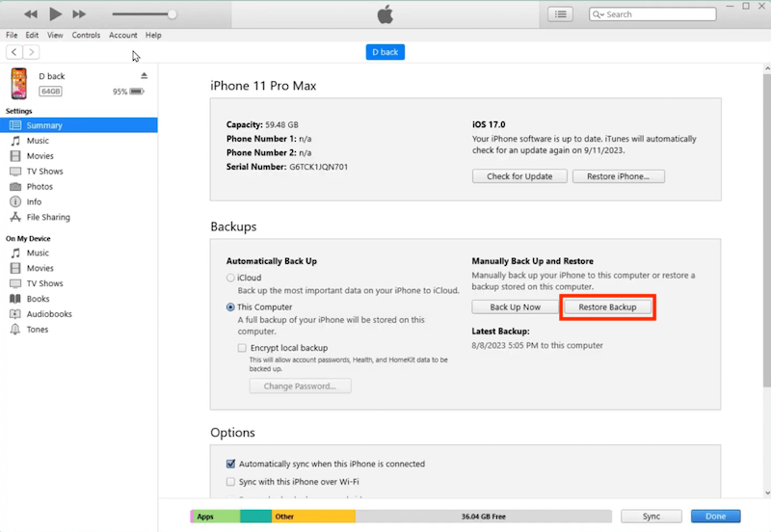Go forward with the right chevron
The width and height of the screenshot is (771, 532).
[32, 52]
